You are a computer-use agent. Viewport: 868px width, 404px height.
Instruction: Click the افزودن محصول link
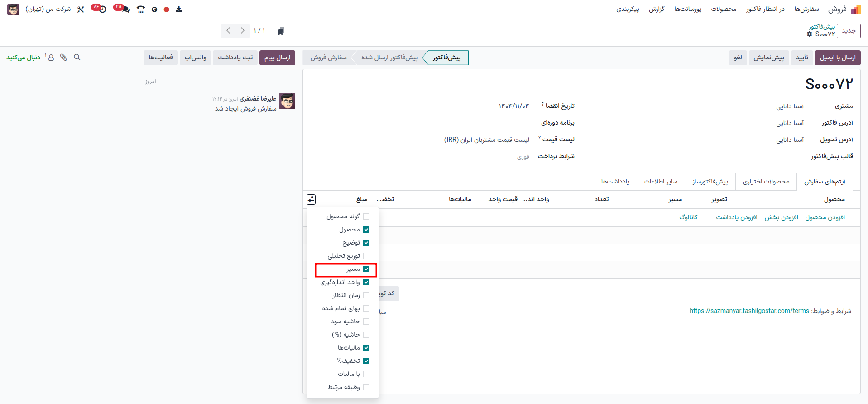(825, 217)
